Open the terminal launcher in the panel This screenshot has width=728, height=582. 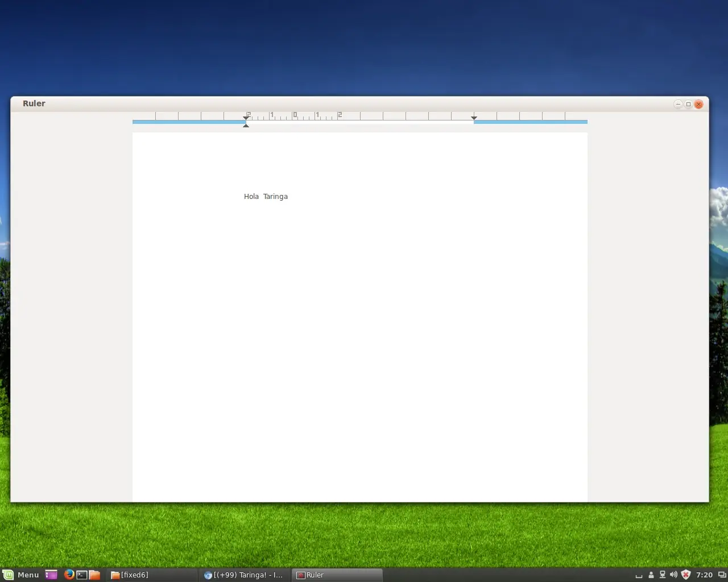pos(82,575)
